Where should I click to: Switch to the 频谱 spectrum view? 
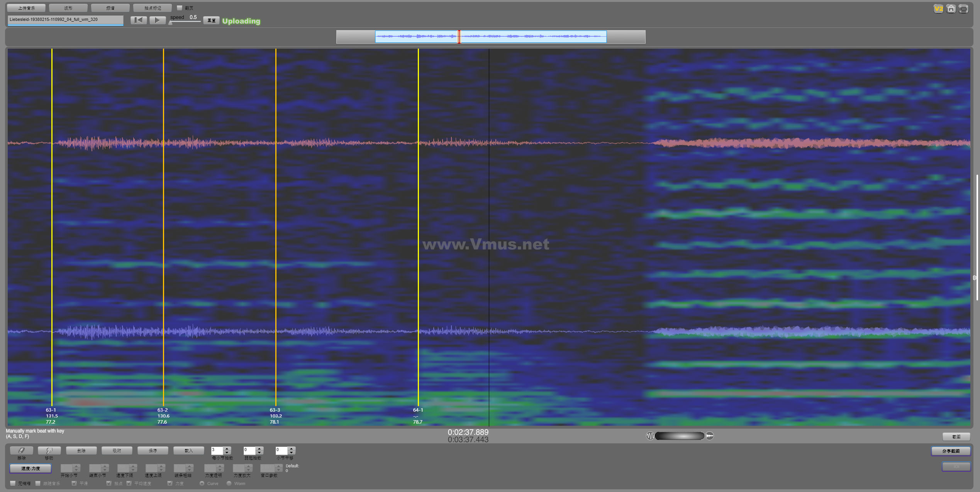coord(110,8)
